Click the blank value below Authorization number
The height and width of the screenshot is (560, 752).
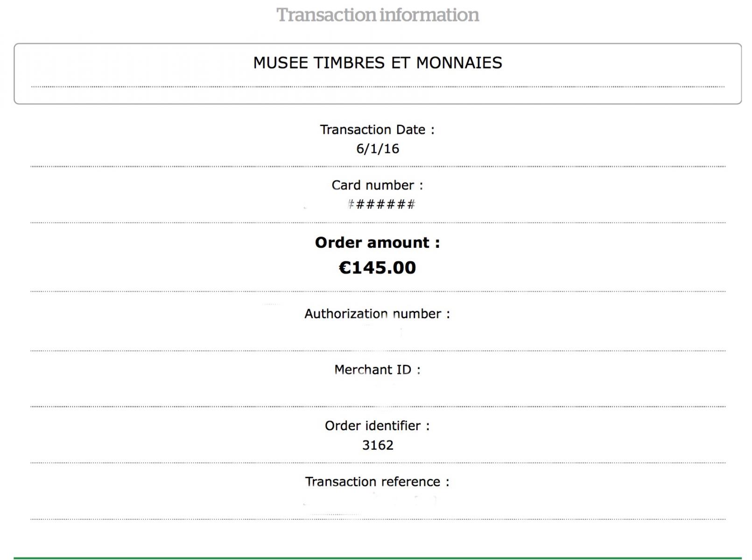click(378, 333)
